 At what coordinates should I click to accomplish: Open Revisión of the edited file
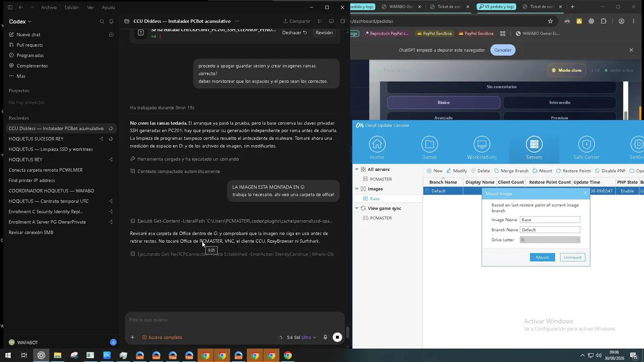click(x=324, y=33)
